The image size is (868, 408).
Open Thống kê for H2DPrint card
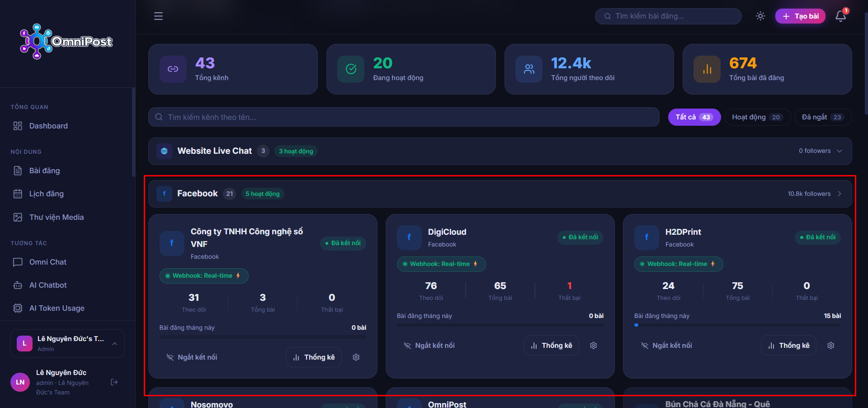(788, 346)
